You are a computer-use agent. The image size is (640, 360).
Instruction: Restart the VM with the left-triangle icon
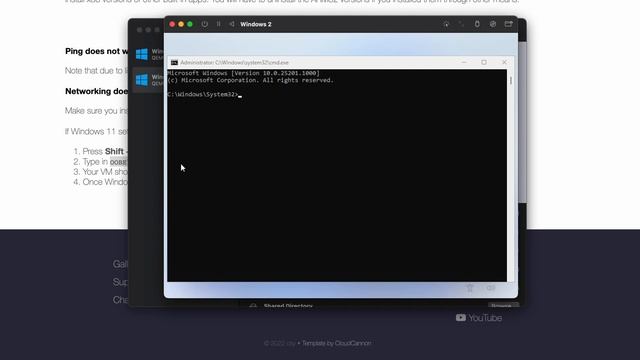click(x=232, y=24)
